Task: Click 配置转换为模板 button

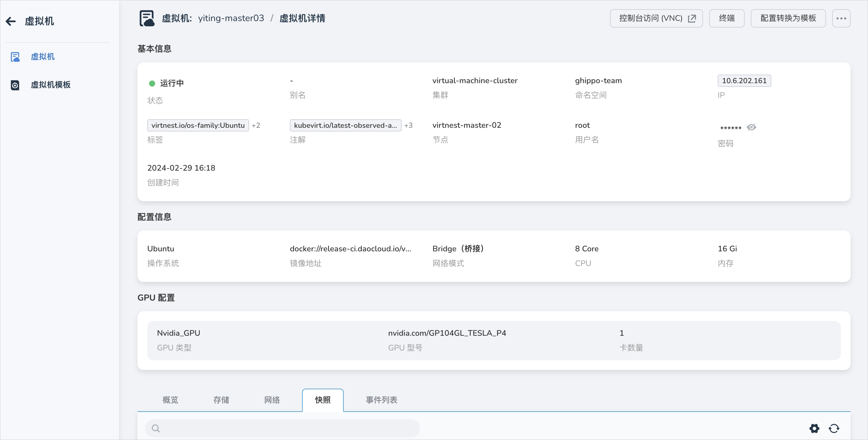Action: point(788,18)
